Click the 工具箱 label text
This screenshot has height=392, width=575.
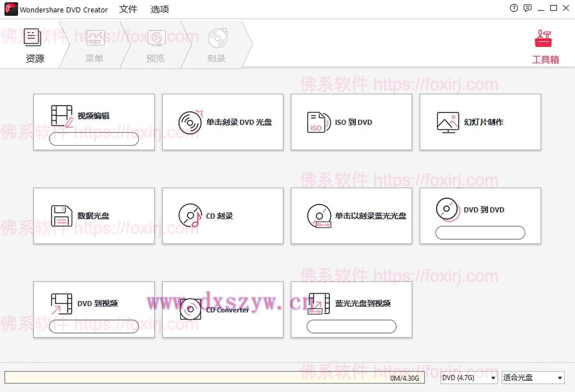click(x=545, y=59)
